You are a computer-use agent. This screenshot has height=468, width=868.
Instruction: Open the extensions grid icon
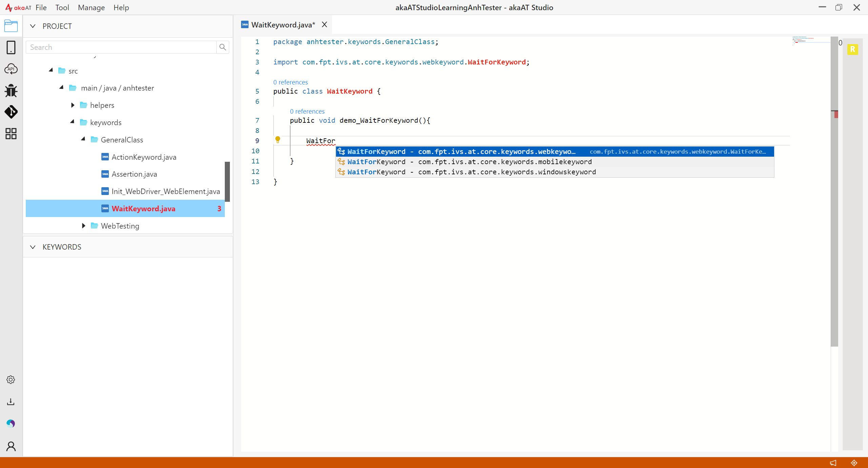point(11,134)
